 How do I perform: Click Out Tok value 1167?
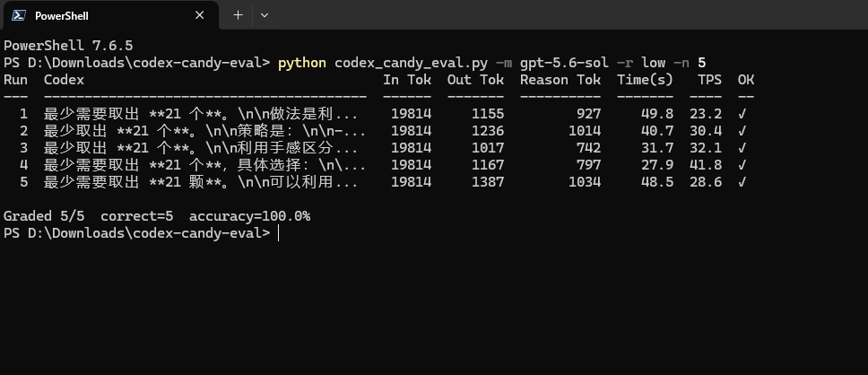coord(488,165)
